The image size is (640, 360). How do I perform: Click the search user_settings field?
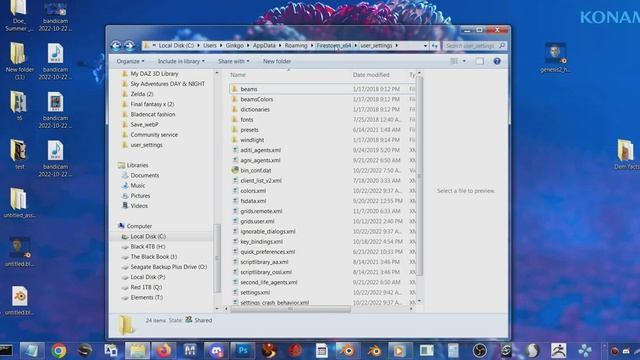(475, 46)
